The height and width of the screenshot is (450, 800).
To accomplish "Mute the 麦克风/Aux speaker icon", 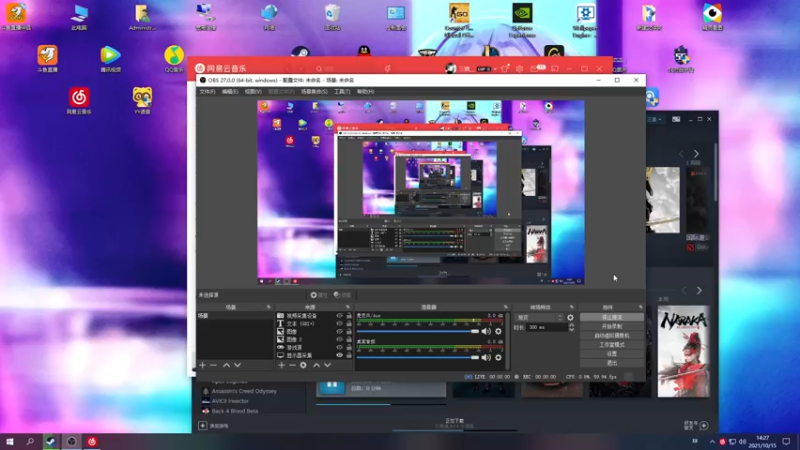I will (x=486, y=331).
